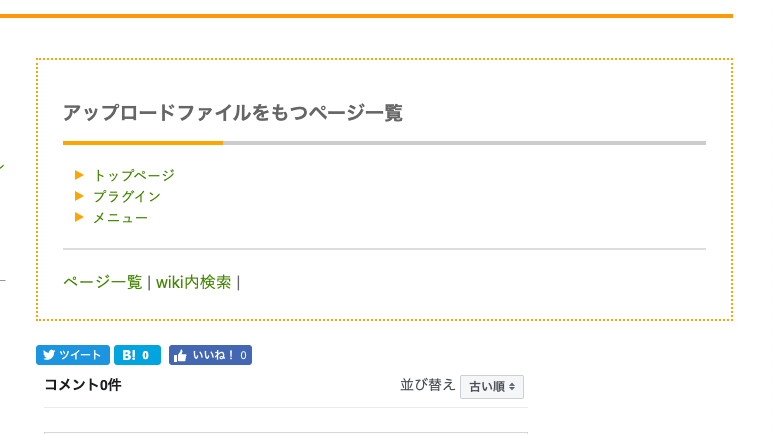Click the up-down arrows on sort selector
773x434 pixels.
coord(512,387)
